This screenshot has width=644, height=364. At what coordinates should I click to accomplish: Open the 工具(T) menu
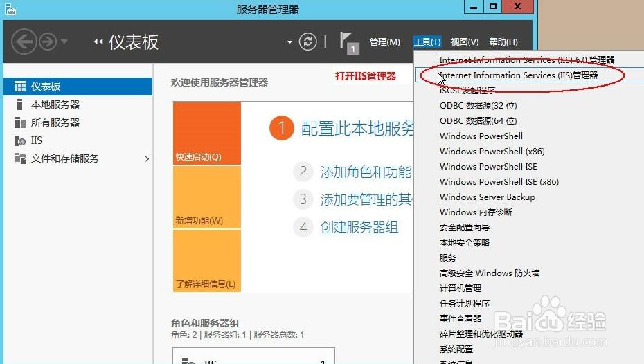(x=427, y=42)
